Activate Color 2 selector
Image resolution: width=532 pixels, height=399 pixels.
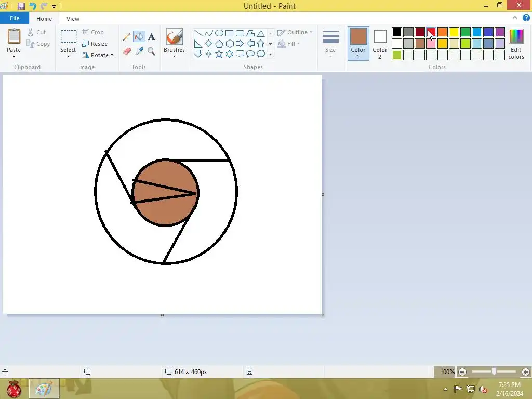pos(380,44)
